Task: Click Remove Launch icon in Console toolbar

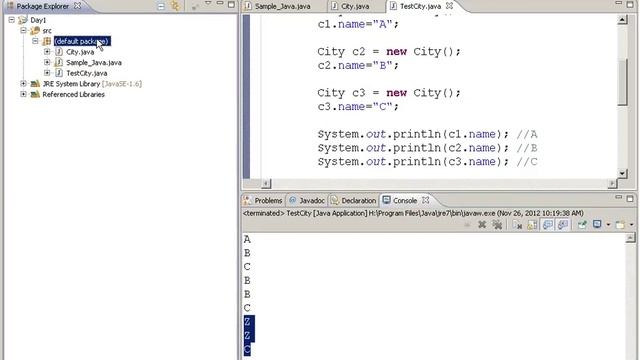Action: click(x=482, y=224)
